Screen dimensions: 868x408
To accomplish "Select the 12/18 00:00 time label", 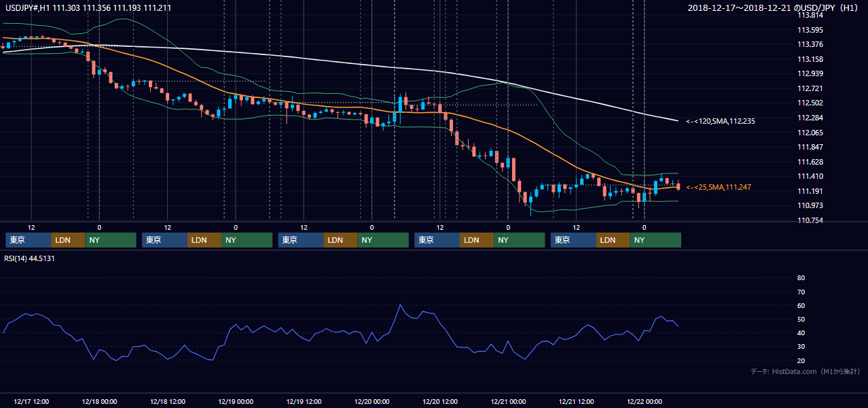I will pos(99,401).
